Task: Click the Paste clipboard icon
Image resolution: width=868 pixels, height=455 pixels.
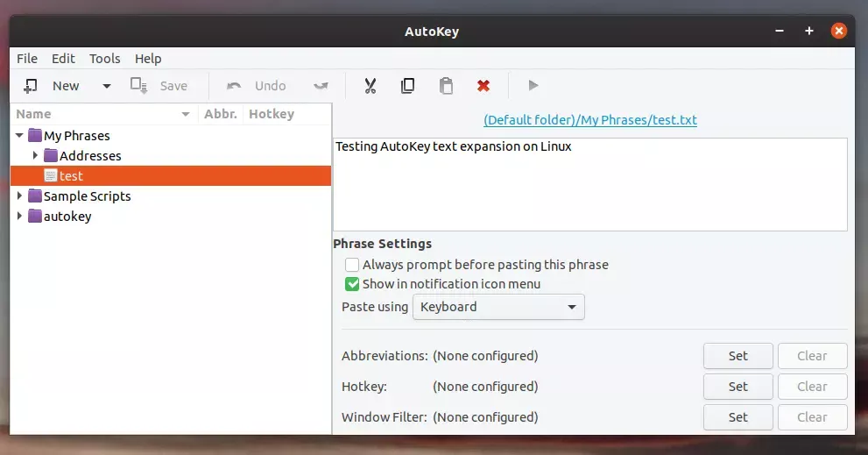Action: point(446,86)
